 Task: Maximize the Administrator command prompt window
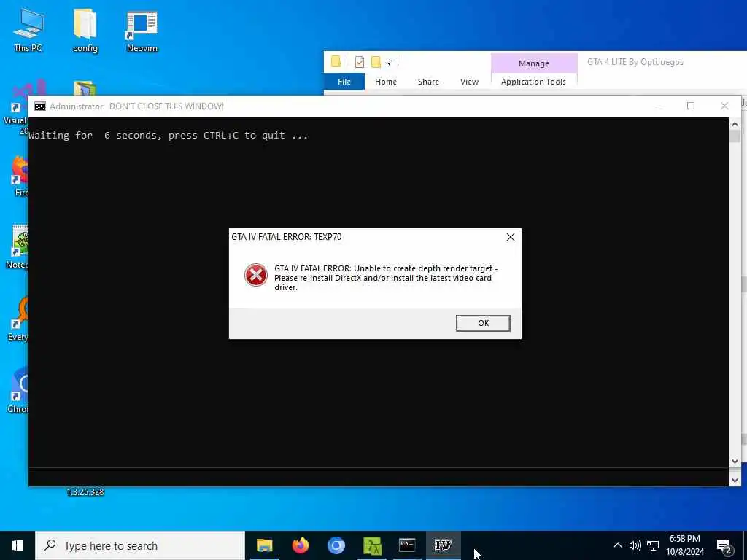click(690, 106)
